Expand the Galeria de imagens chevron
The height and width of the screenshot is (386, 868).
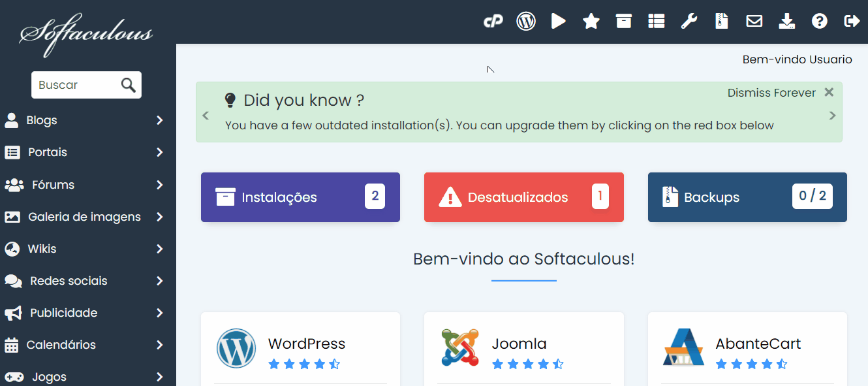(160, 217)
